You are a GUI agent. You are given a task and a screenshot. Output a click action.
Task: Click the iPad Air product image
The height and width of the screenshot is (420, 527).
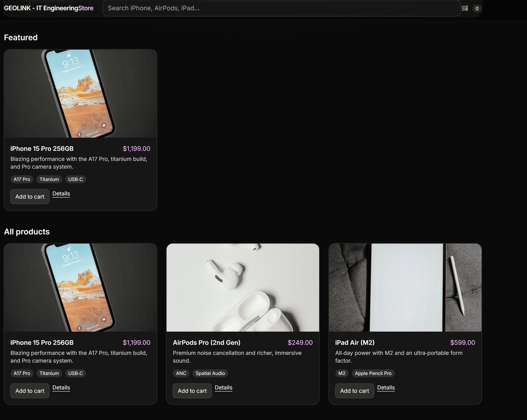pos(405,287)
